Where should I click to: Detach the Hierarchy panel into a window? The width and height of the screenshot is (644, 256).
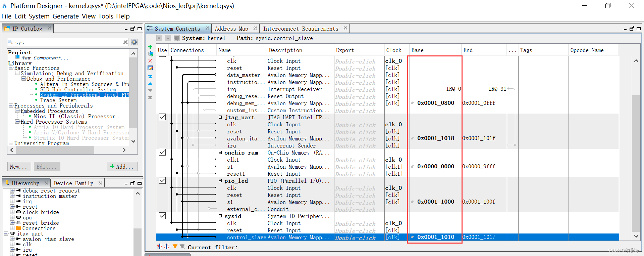(132, 183)
